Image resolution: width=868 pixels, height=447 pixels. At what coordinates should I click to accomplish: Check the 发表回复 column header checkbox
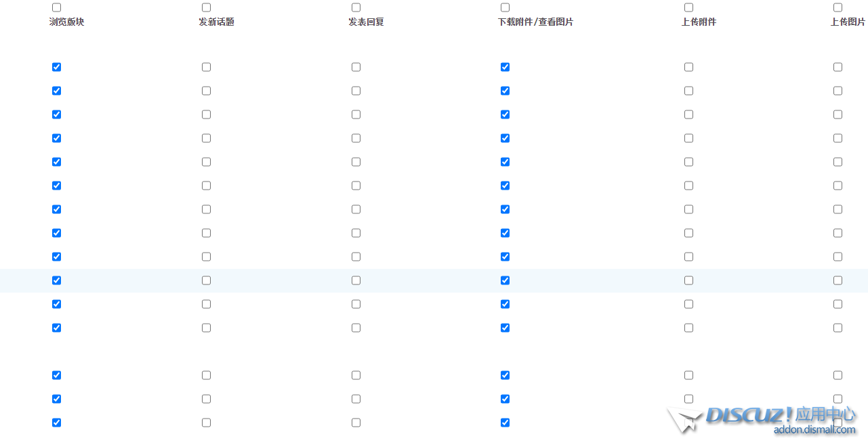point(356,7)
